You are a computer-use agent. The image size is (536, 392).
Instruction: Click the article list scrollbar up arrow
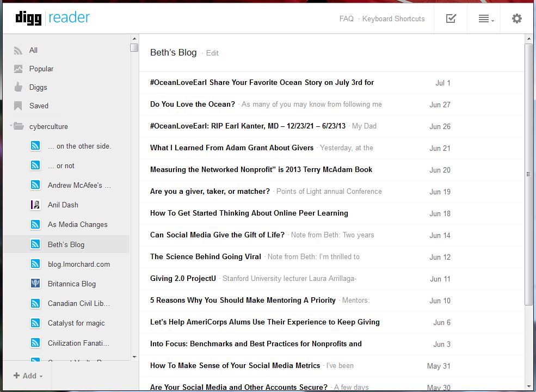pyautogui.click(x=528, y=39)
